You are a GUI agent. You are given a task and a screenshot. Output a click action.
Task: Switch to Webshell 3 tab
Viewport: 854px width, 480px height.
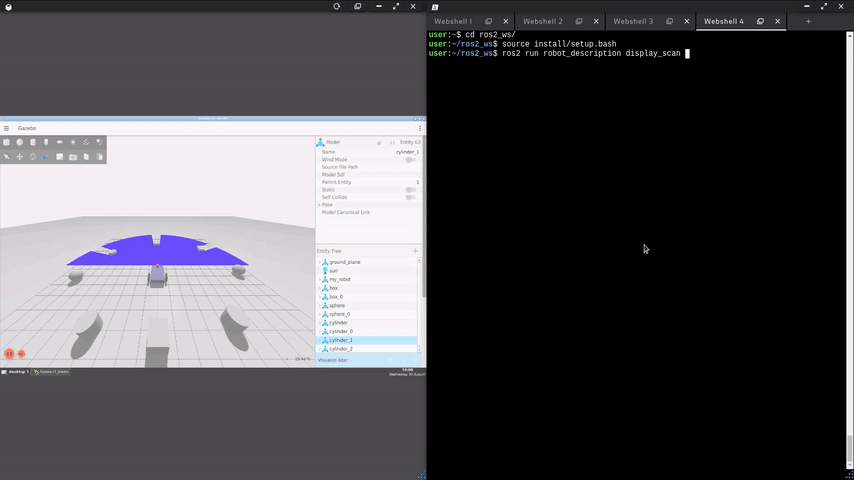pos(633,21)
